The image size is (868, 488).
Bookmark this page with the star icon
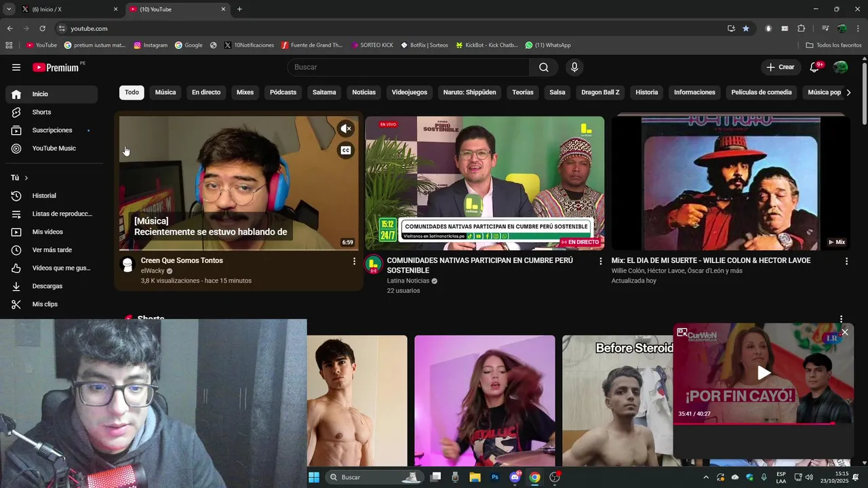tap(746, 28)
